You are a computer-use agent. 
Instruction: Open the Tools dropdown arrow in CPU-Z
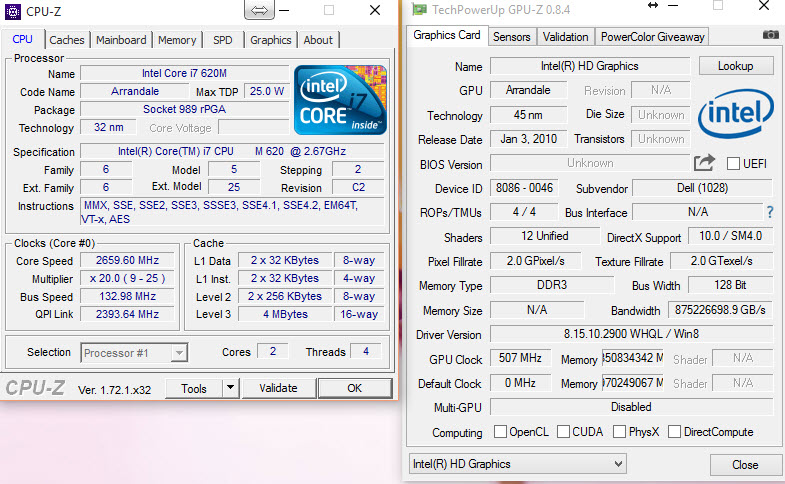(230, 388)
